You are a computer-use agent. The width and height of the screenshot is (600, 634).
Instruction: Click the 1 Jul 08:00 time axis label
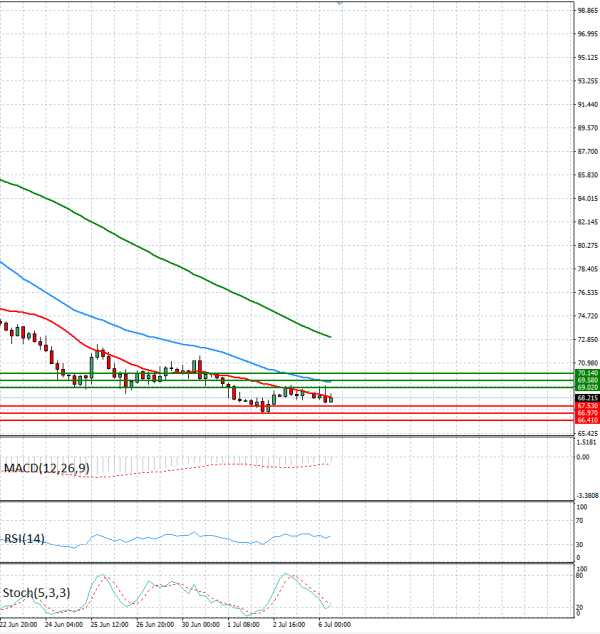click(x=243, y=625)
